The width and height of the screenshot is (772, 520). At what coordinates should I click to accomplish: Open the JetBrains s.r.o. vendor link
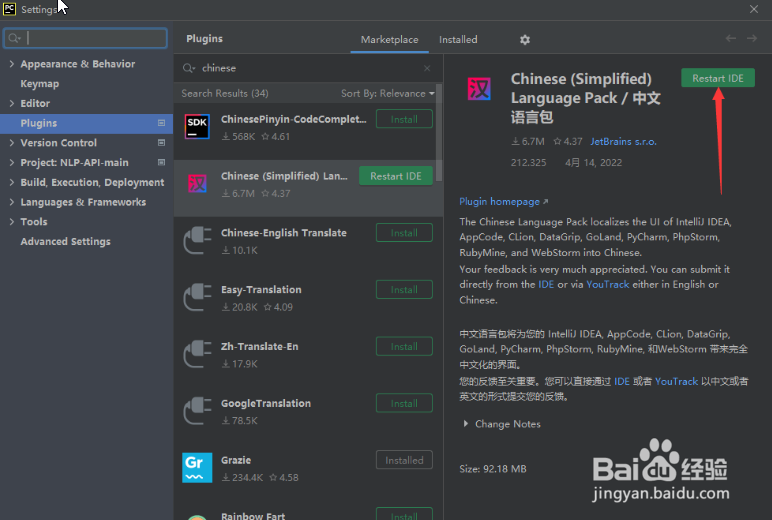(x=623, y=141)
